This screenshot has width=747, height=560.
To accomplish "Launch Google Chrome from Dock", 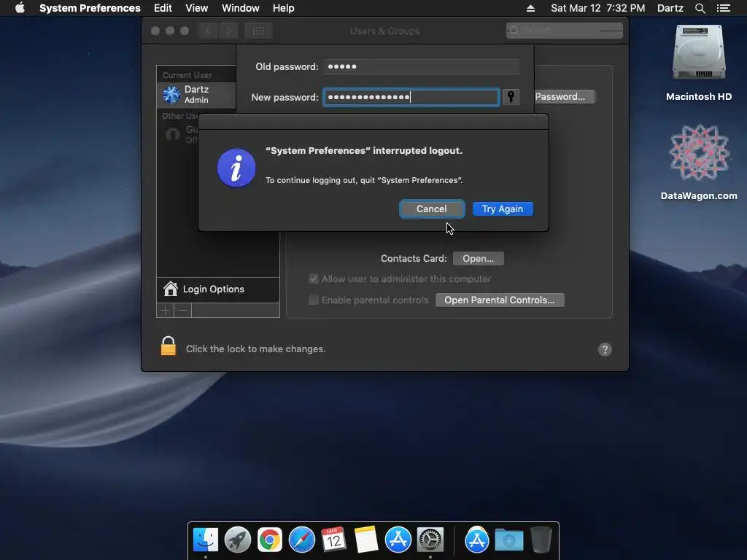I will (x=270, y=540).
